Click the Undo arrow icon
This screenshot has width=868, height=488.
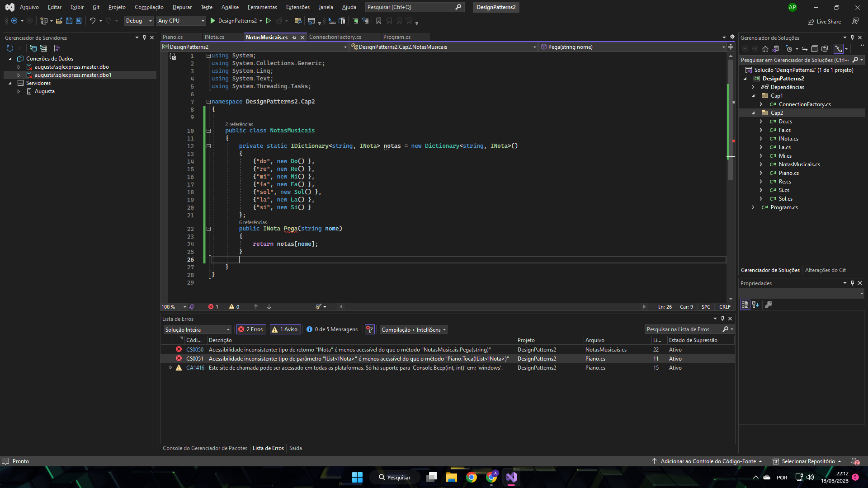click(x=92, y=21)
